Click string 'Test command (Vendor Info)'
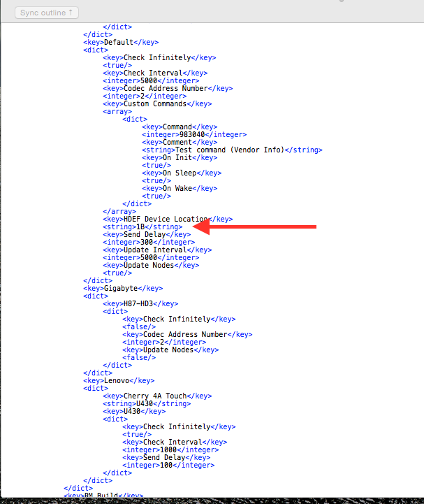This screenshot has height=504, width=424. 232,150
